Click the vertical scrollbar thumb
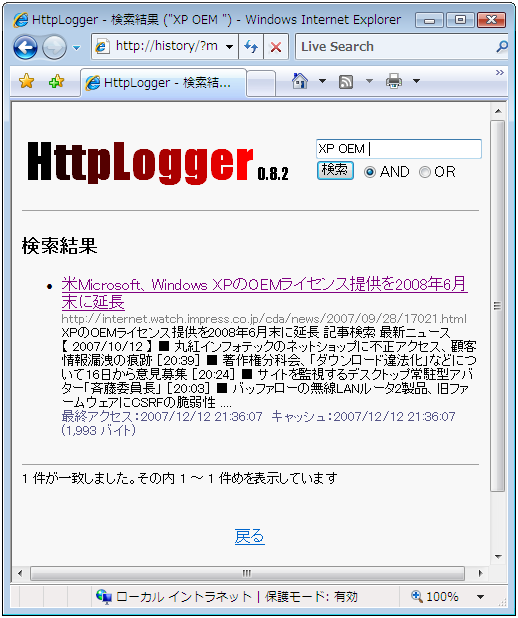This screenshot has width=518, height=618. (498, 306)
